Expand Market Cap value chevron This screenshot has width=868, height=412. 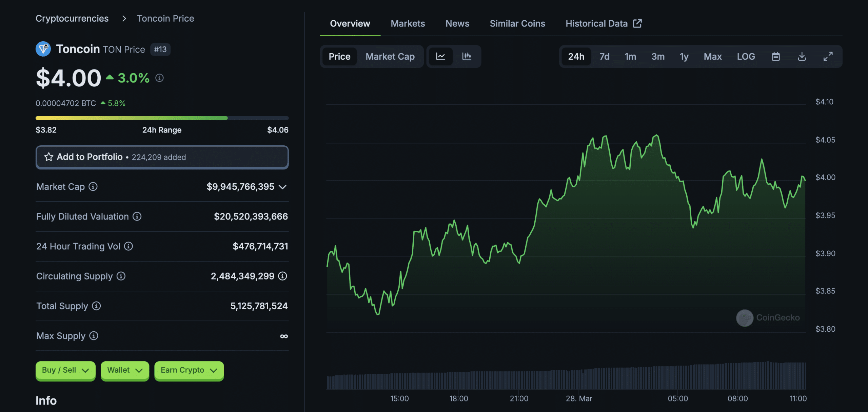click(x=282, y=187)
